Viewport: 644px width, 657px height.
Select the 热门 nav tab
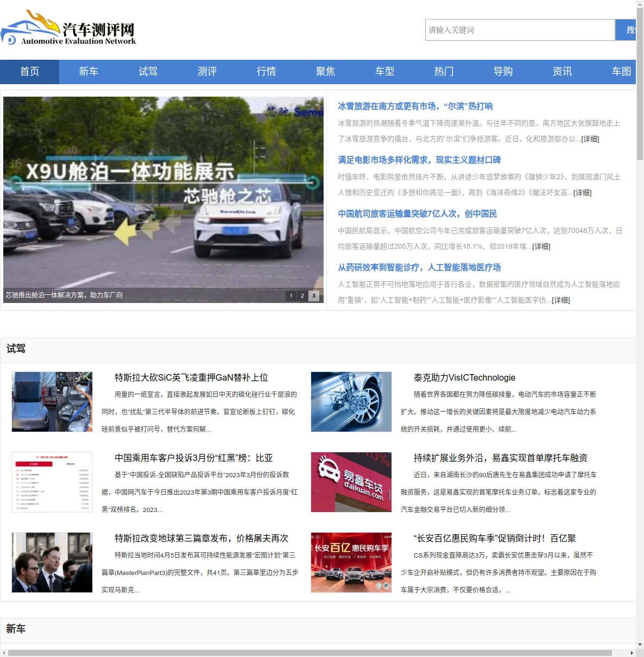click(444, 72)
